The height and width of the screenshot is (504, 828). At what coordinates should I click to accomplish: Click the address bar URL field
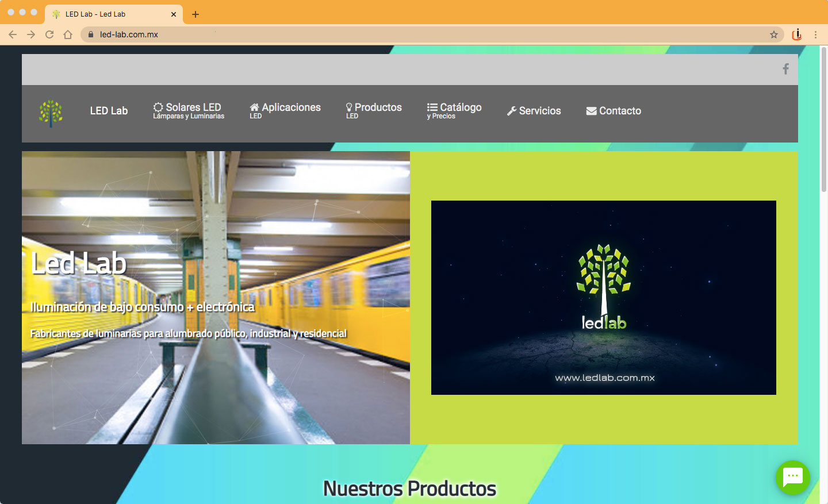[402, 34]
